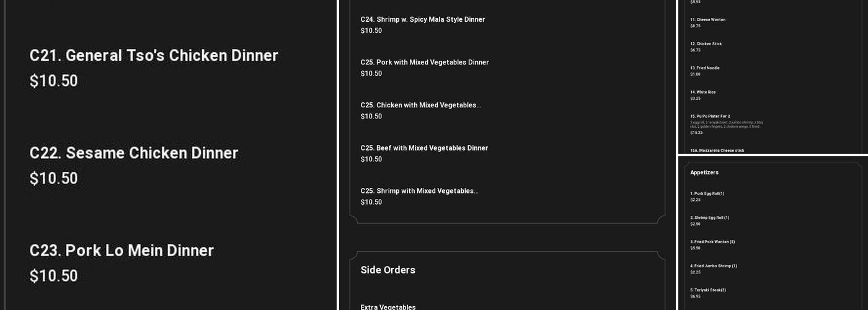Select C25 Pork with Mixed Vegetables Dinner
The image size is (868, 310).
pos(425,63)
